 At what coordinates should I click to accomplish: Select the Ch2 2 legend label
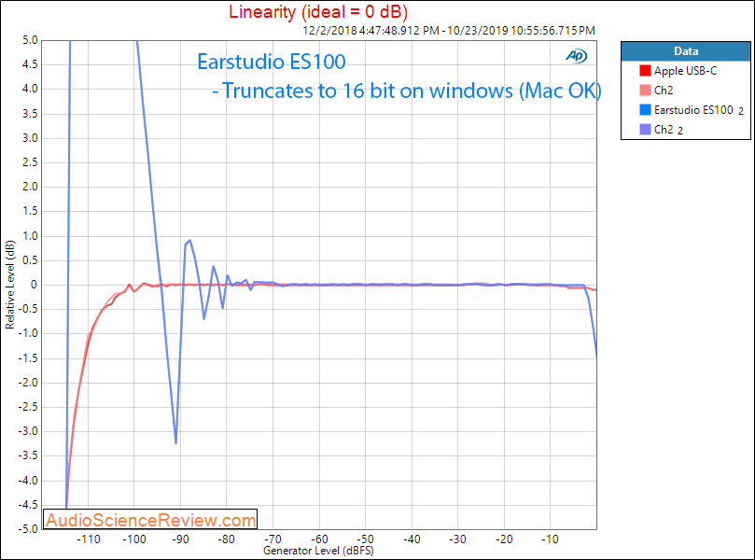[x=668, y=130]
